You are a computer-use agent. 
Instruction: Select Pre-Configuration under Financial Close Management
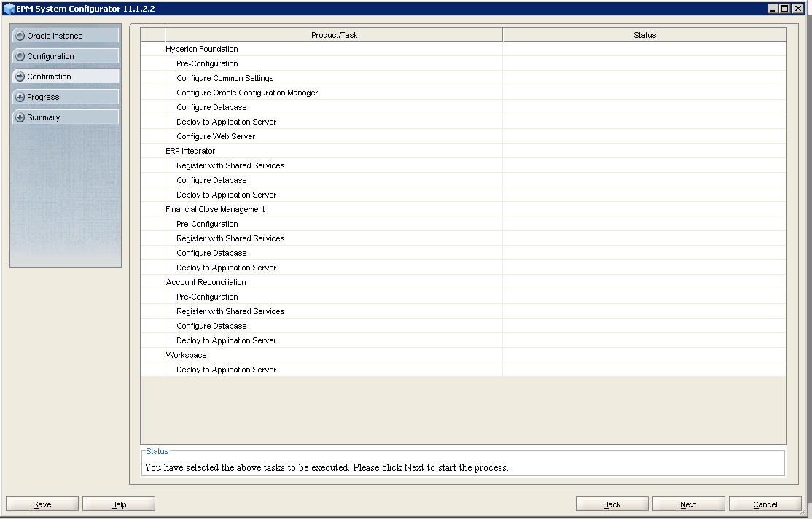click(x=464, y=224)
